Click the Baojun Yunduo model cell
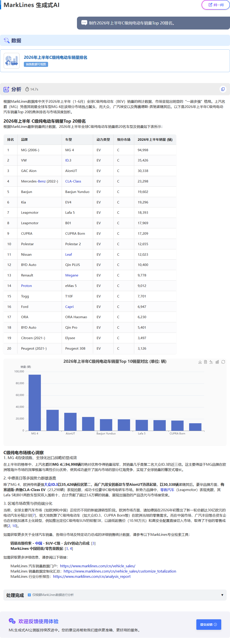230x644 pixels. click(77, 192)
